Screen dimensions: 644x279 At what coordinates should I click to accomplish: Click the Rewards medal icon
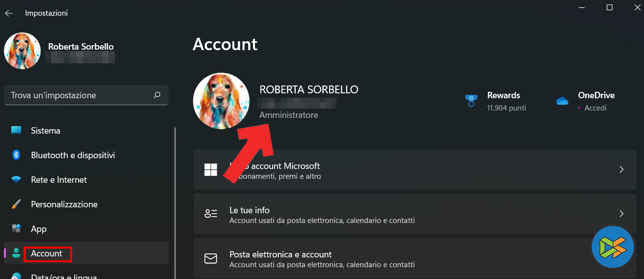click(471, 101)
